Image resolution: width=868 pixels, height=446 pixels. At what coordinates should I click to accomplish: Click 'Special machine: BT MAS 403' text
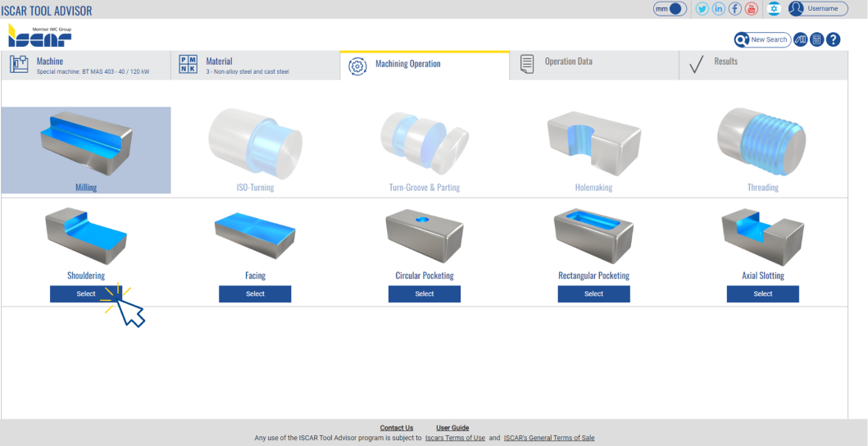click(93, 72)
